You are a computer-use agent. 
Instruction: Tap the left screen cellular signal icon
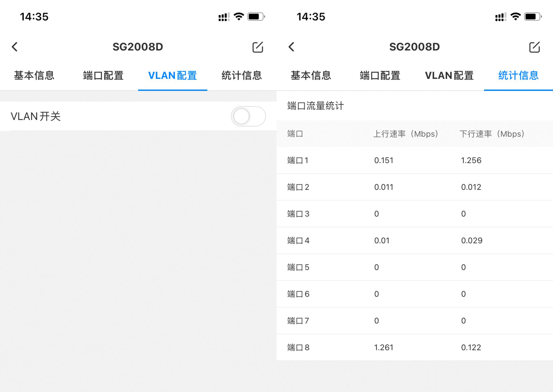tap(224, 17)
